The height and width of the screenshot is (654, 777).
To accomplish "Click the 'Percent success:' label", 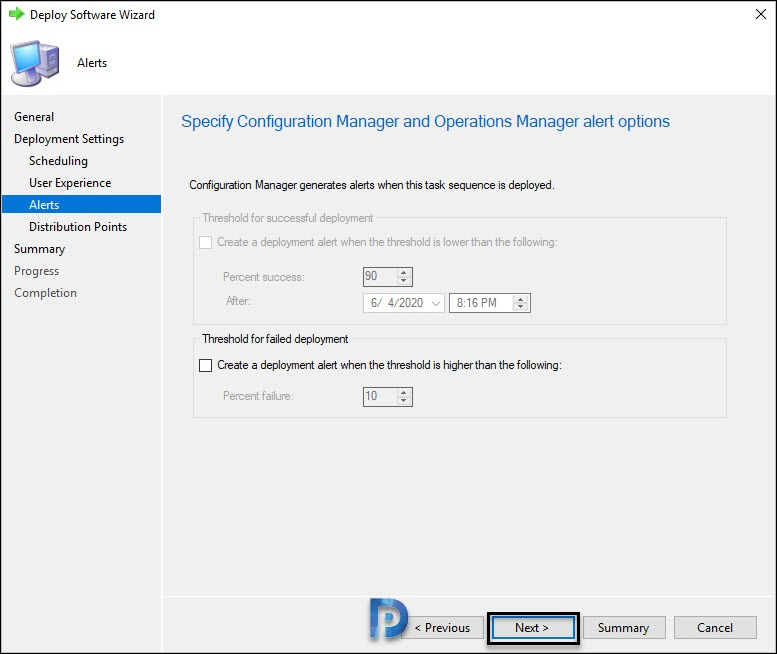I will (264, 277).
